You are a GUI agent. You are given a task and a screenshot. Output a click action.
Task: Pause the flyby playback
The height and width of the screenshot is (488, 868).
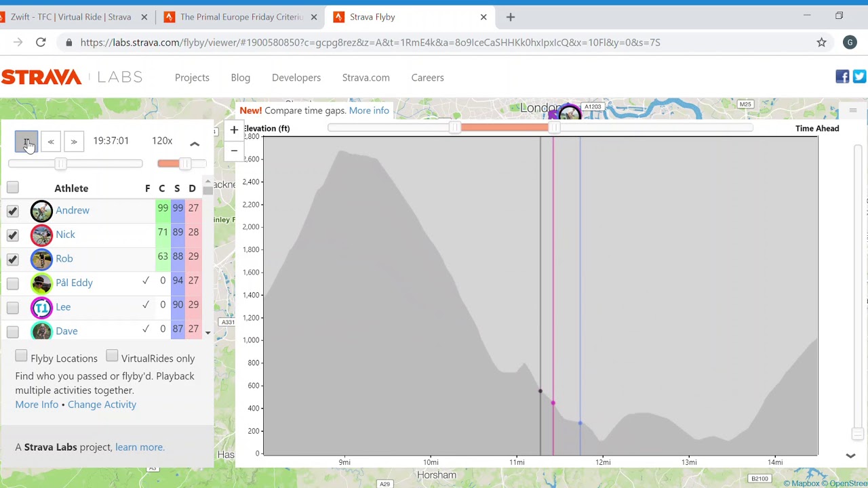point(26,142)
